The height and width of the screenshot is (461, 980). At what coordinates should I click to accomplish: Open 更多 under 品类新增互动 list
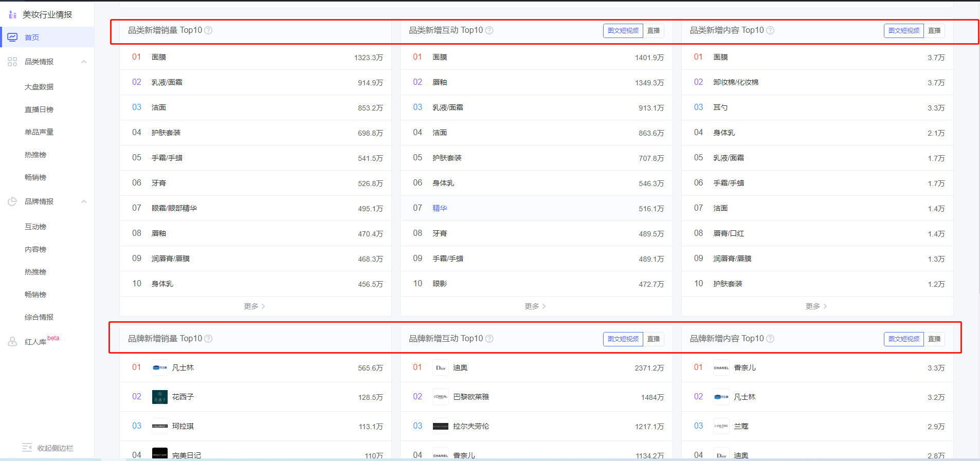[x=535, y=306]
